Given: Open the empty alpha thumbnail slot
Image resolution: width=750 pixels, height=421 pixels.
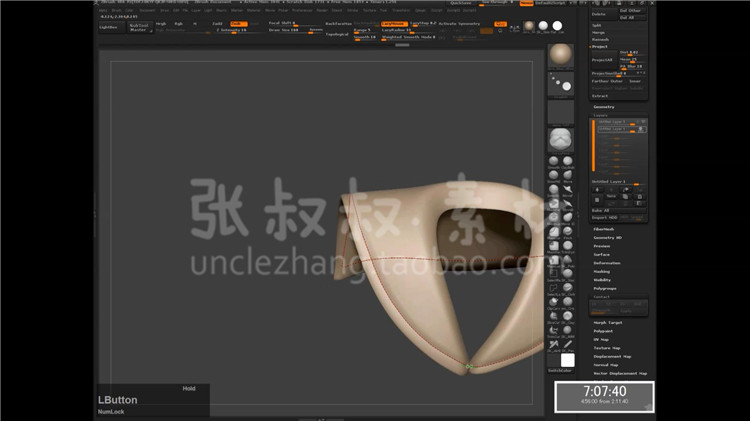Looking at the screenshot, I should (x=560, y=111).
